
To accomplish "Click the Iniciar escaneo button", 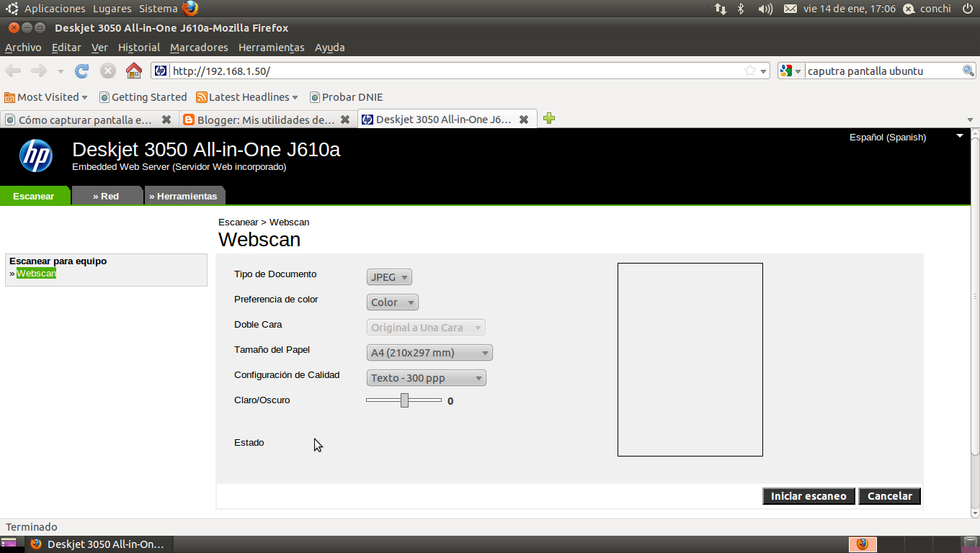I will tap(808, 496).
